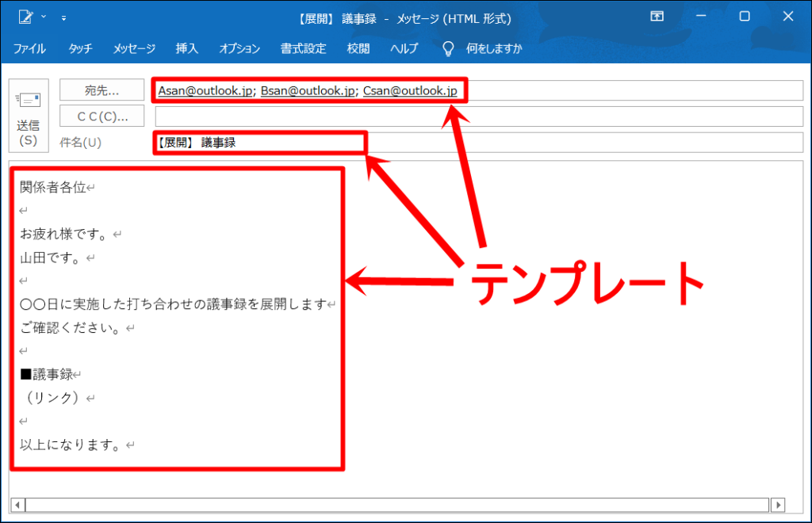Image resolution: width=812 pixels, height=523 pixels.
Task: Open the ファイル menu
Action: 29,49
